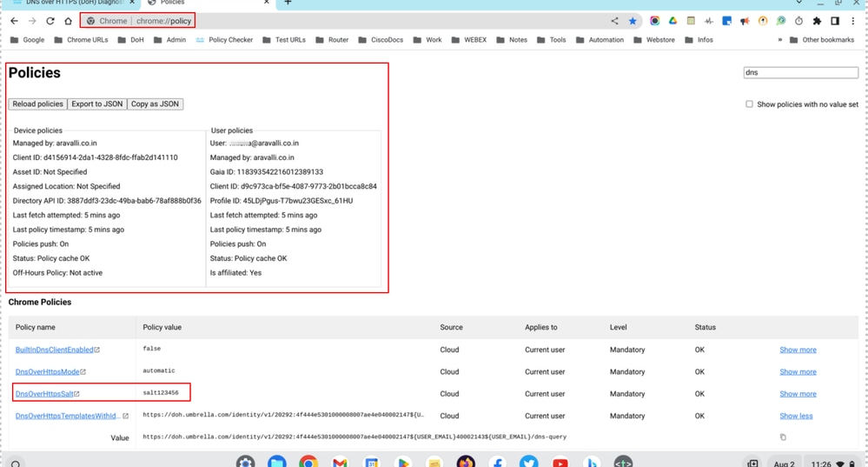Open the DoH bookmarks folder

(130, 40)
